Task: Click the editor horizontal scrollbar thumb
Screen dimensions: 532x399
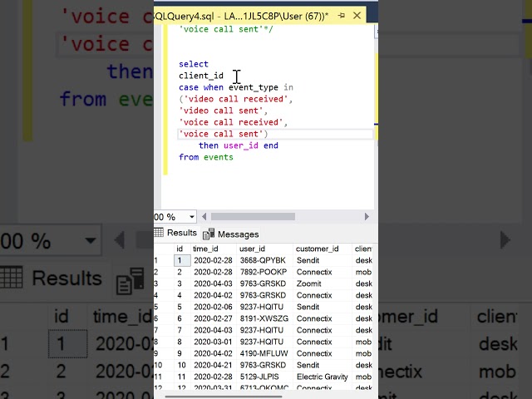Action: tap(253, 216)
